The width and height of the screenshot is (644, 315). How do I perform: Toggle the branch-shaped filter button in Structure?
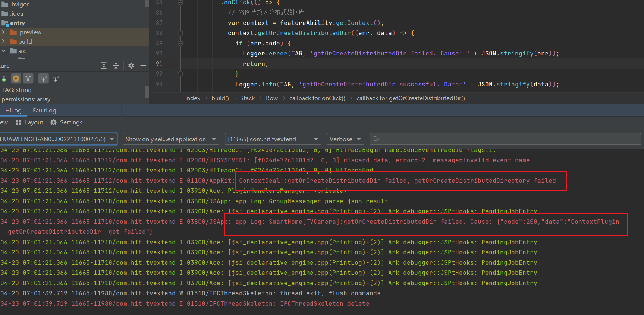(x=28, y=79)
